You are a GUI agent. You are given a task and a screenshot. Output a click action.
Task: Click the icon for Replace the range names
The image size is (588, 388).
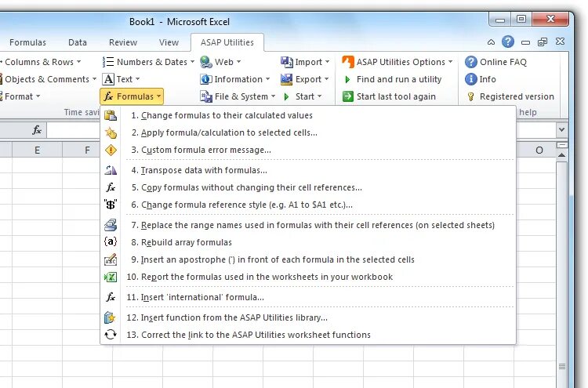pos(111,225)
